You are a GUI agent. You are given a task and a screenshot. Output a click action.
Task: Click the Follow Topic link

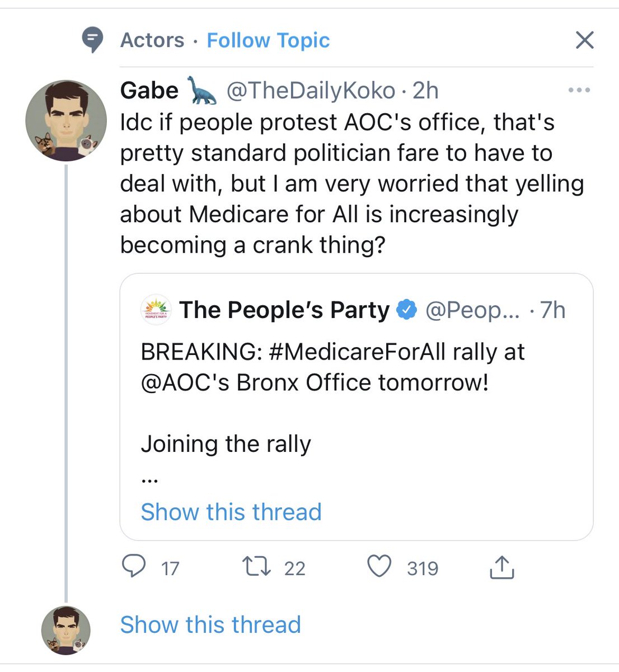[268, 40]
